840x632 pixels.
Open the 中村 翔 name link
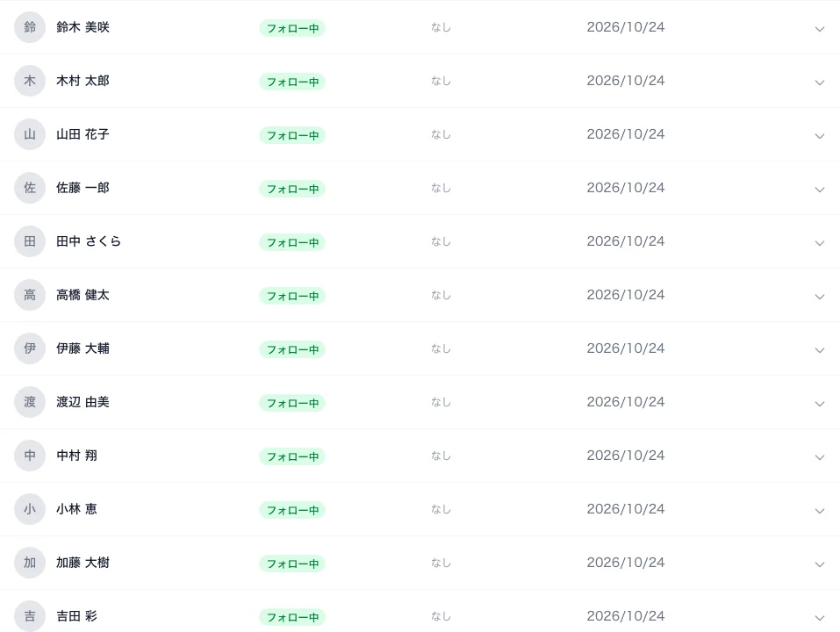pos(76,456)
